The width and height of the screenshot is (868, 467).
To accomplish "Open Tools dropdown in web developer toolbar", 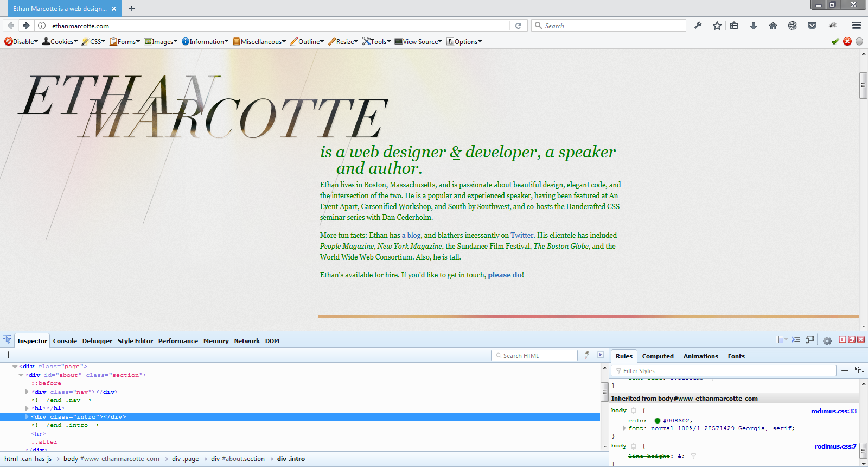I will coord(376,41).
